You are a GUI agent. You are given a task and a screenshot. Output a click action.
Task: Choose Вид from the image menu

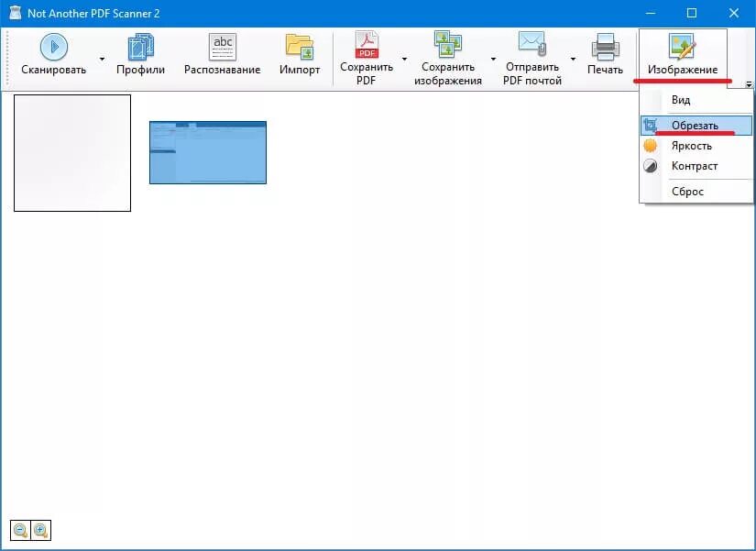pyautogui.click(x=696, y=100)
